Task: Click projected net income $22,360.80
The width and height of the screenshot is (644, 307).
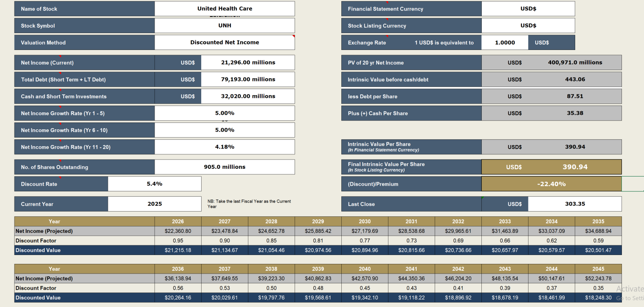Action: pos(178,231)
